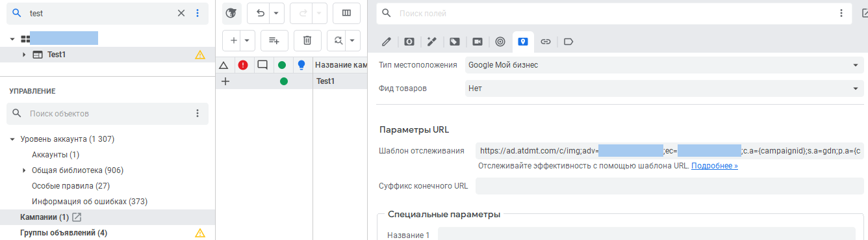The width and height of the screenshot is (868, 240).
Task: Select the Test1 campaign tree row
Action: pyautogui.click(x=107, y=55)
